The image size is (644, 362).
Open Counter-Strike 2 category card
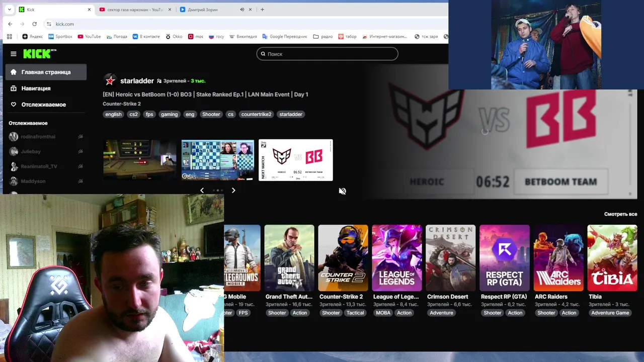pyautogui.click(x=343, y=257)
